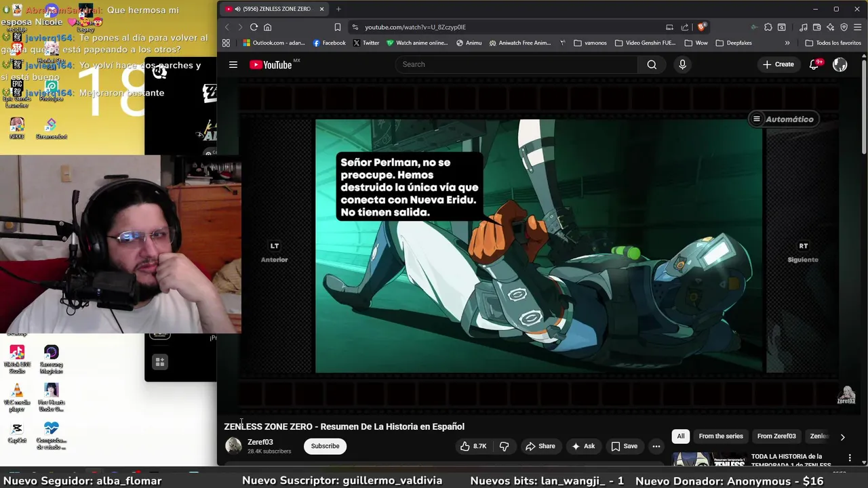The height and width of the screenshot is (488, 868).
Task: Expand more filter chips with right arrow
Action: (x=842, y=437)
